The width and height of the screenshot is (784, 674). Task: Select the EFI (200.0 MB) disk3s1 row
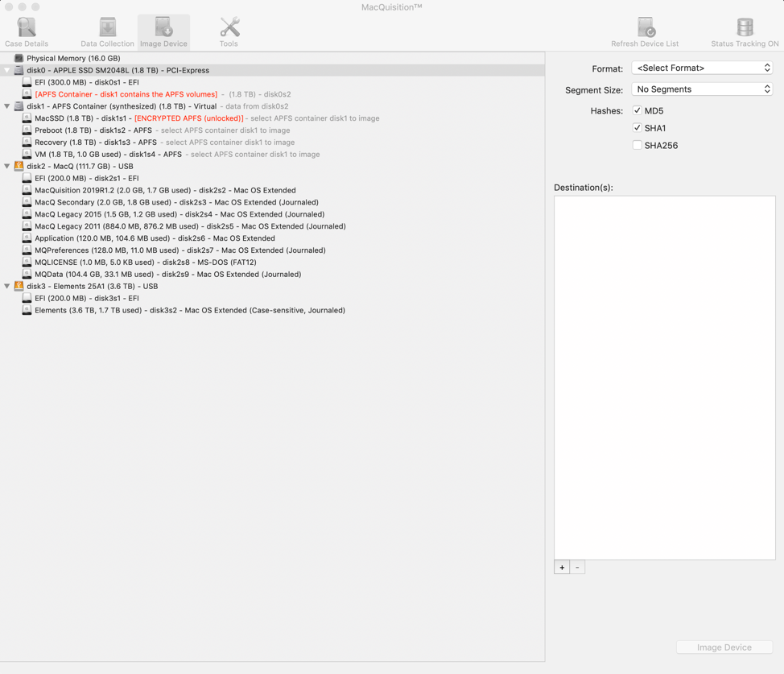point(273,298)
